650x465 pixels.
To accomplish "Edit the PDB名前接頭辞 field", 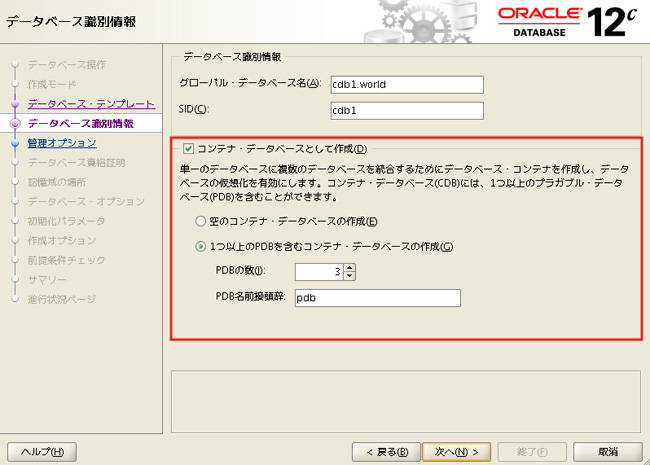I will pos(377,298).
